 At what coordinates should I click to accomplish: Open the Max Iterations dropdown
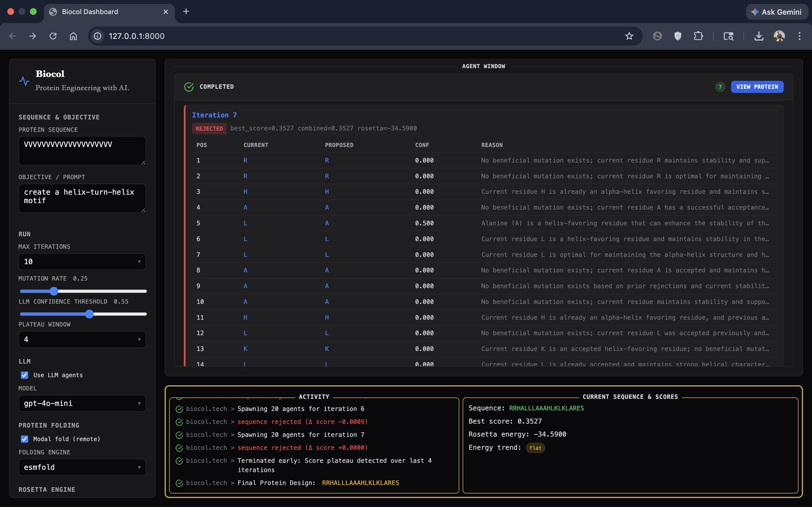coord(82,262)
